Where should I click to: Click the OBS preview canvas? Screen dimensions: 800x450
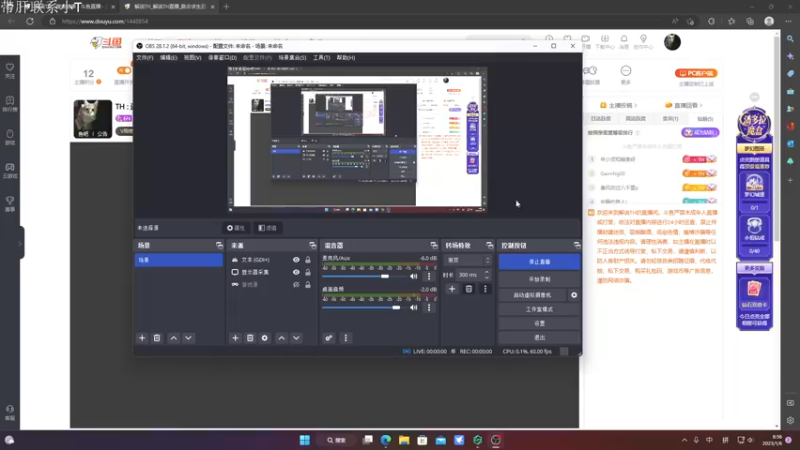(357, 139)
